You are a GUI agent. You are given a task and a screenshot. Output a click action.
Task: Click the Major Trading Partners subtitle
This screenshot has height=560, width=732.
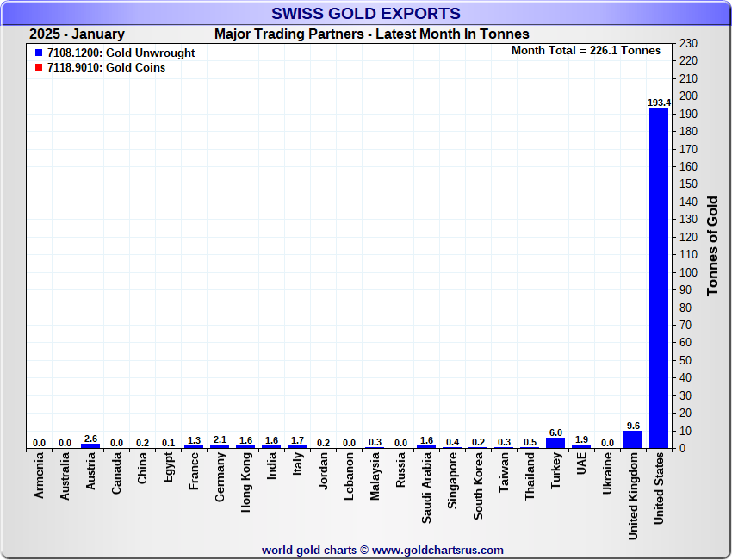372,34
